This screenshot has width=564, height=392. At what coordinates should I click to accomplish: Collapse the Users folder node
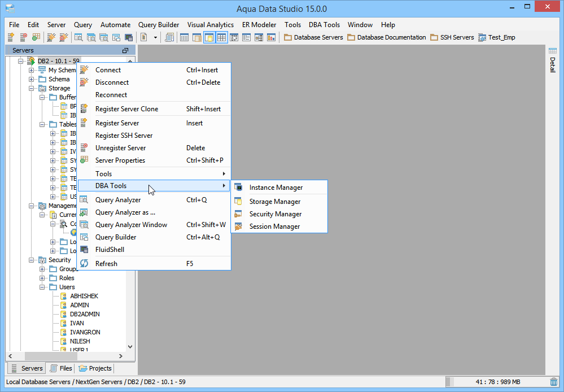click(42, 288)
